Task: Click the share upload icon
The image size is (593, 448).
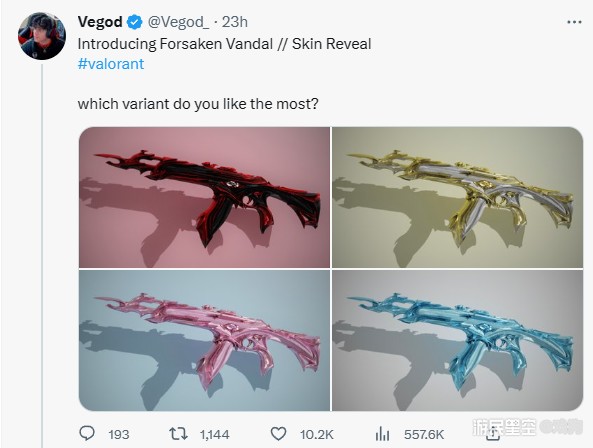Action: point(492,435)
